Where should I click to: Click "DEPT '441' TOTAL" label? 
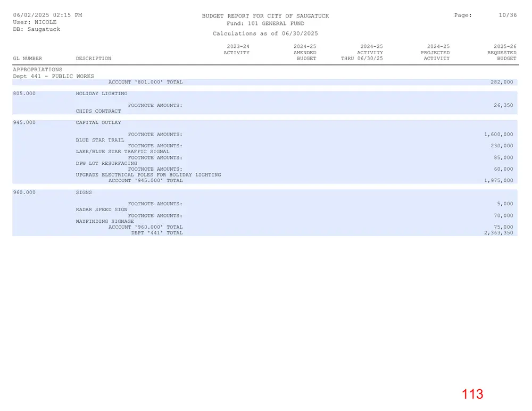pyautogui.click(x=157, y=233)
